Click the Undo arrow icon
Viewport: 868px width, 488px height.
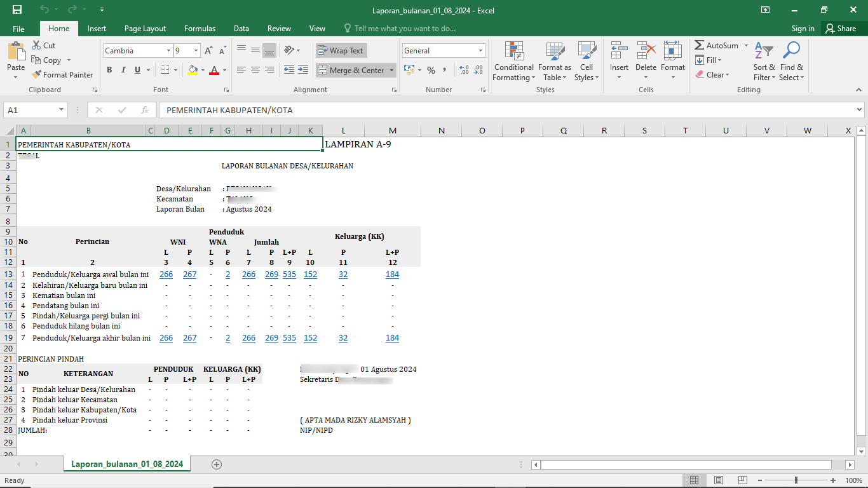tap(44, 10)
